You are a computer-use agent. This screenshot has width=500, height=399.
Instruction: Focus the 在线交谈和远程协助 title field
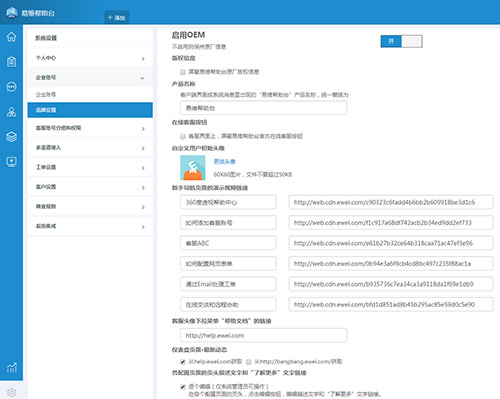(228, 304)
